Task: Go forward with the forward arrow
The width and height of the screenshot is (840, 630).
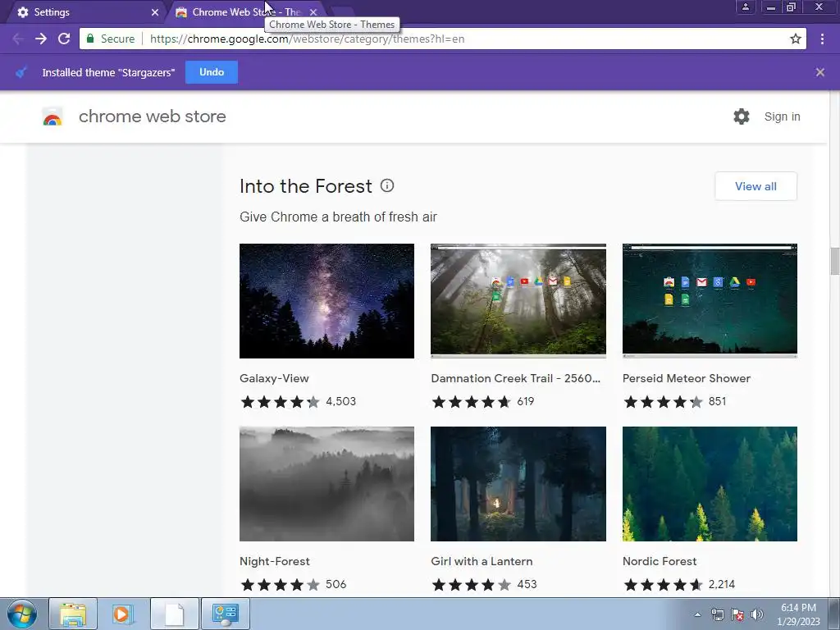Action: pyautogui.click(x=41, y=39)
